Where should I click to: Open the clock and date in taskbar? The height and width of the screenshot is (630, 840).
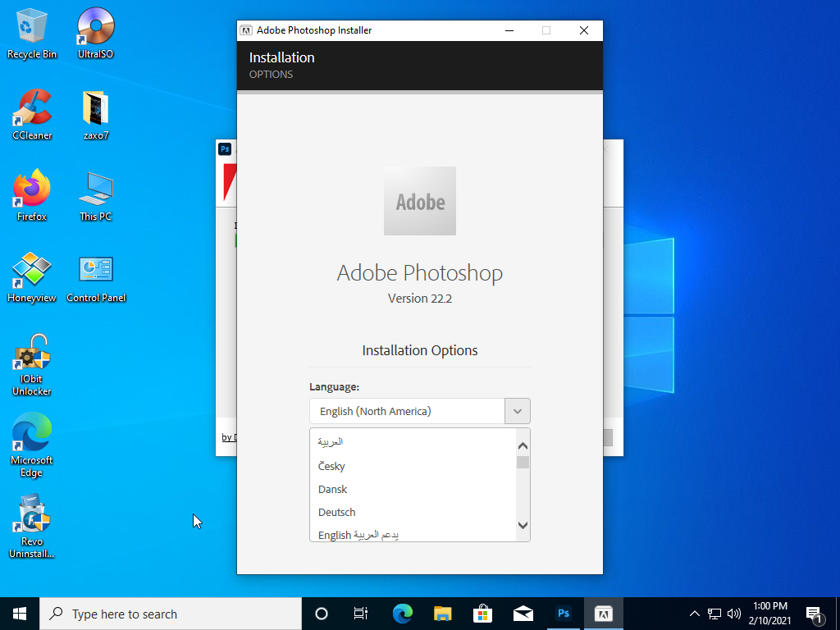(x=769, y=614)
